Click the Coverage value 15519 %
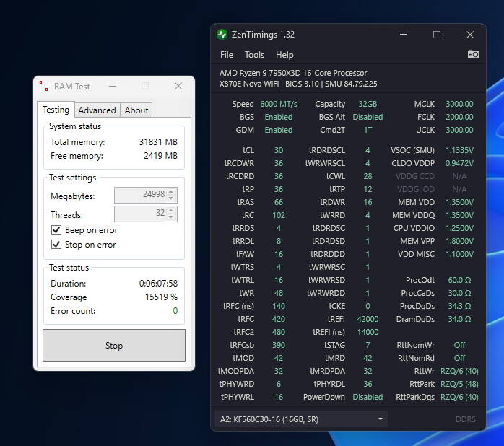504x446 pixels. (161, 297)
